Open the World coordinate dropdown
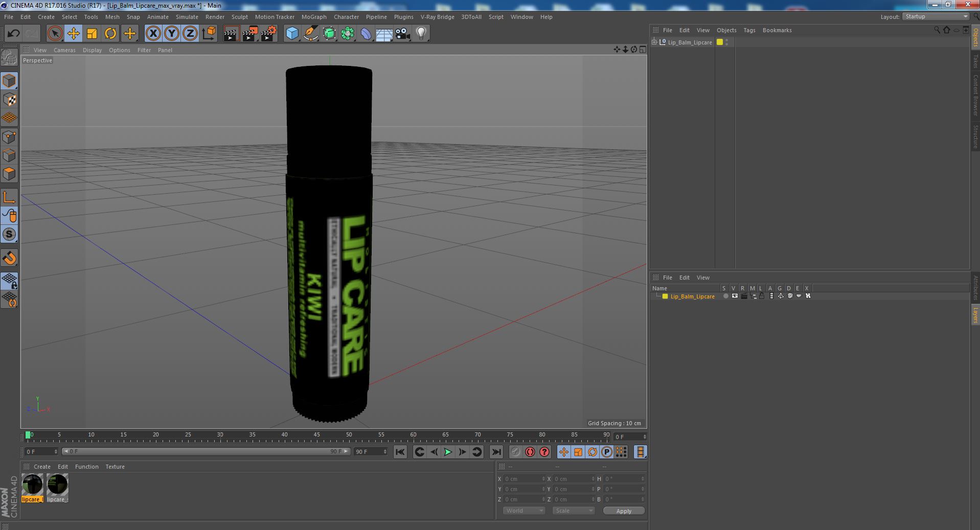The image size is (980, 530). [524, 511]
